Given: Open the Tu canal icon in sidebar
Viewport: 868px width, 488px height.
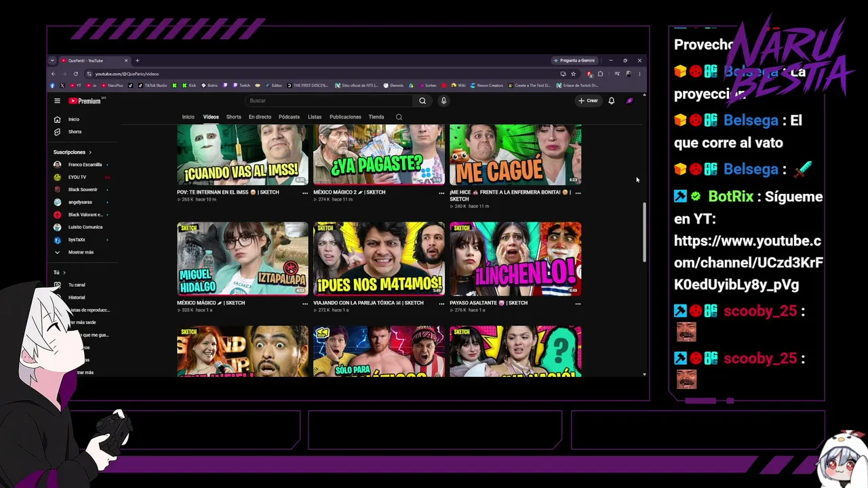Looking at the screenshot, I should (58, 285).
